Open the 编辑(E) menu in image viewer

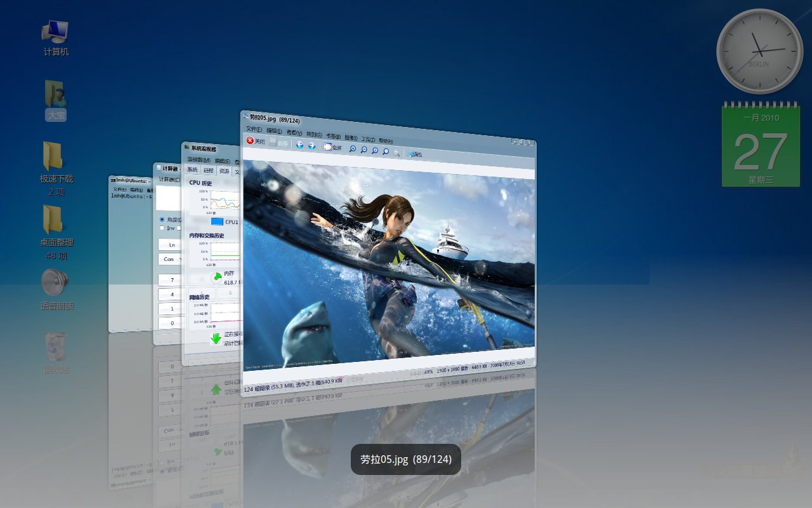[x=275, y=131]
